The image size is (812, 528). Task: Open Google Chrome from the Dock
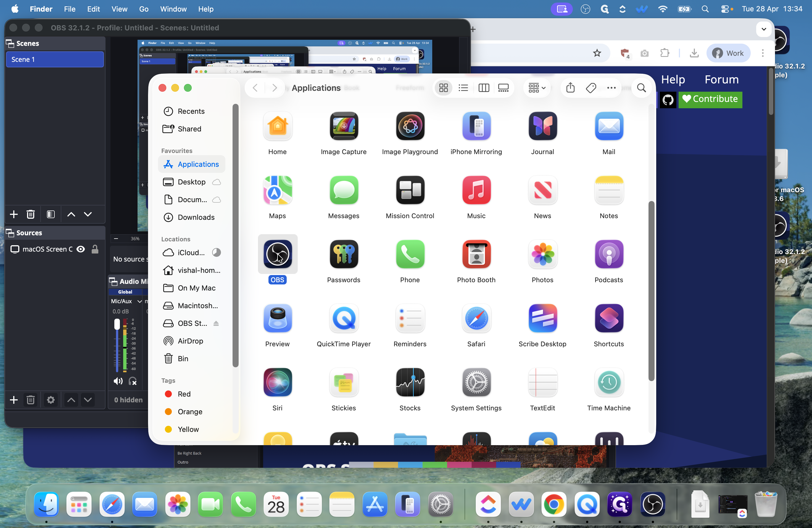[x=554, y=505]
